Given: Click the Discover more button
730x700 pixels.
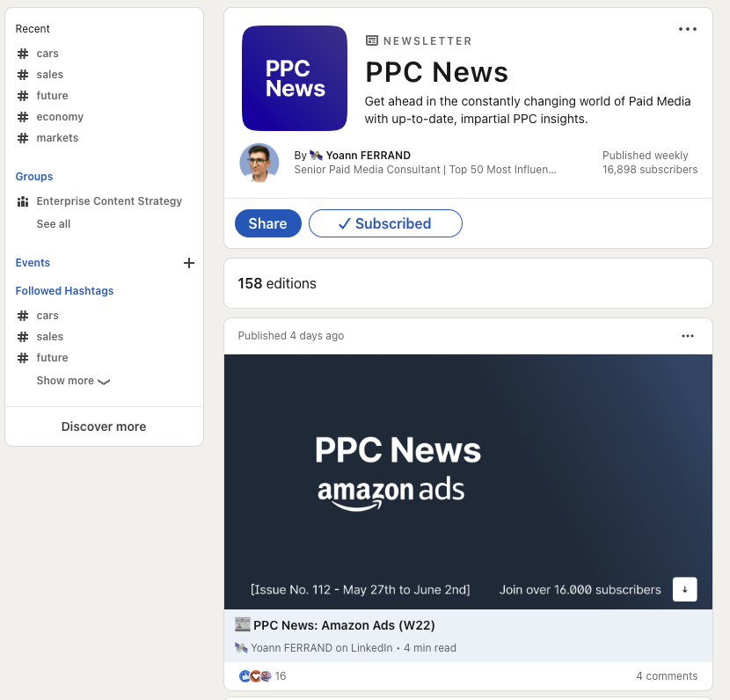Looking at the screenshot, I should (104, 427).
